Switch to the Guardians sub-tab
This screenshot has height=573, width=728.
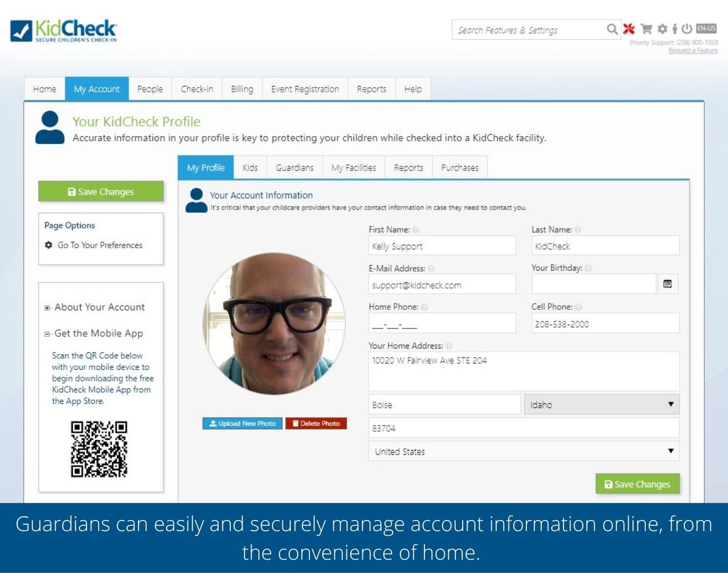click(x=294, y=168)
